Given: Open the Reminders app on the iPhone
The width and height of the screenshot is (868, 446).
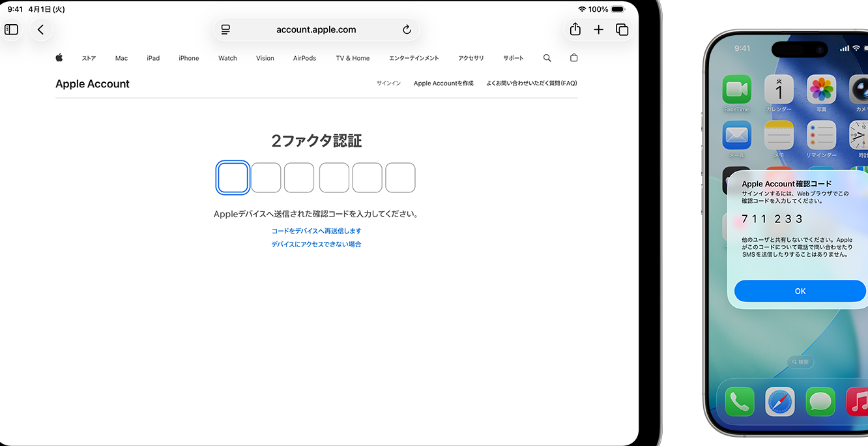Looking at the screenshot, I should click(821, 135).
